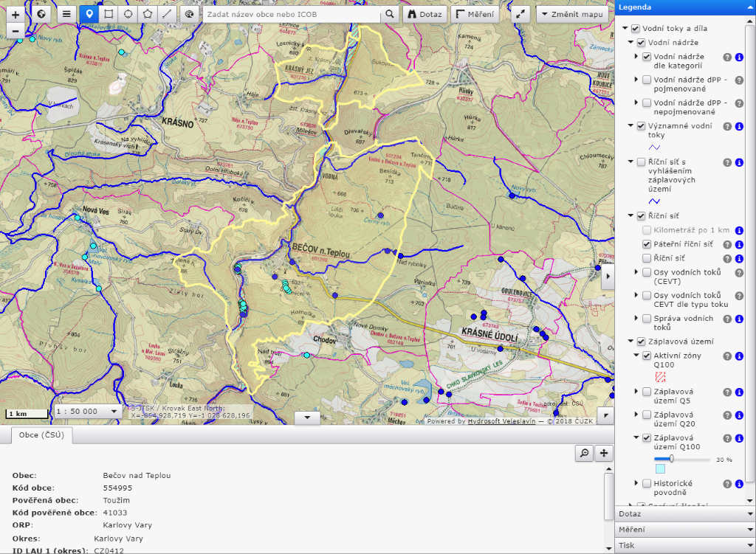Image resolution: width=756 pixels, height=554 pixels.
Task: Show info for Aktivní zóny Q100
Action: (739, 356)
